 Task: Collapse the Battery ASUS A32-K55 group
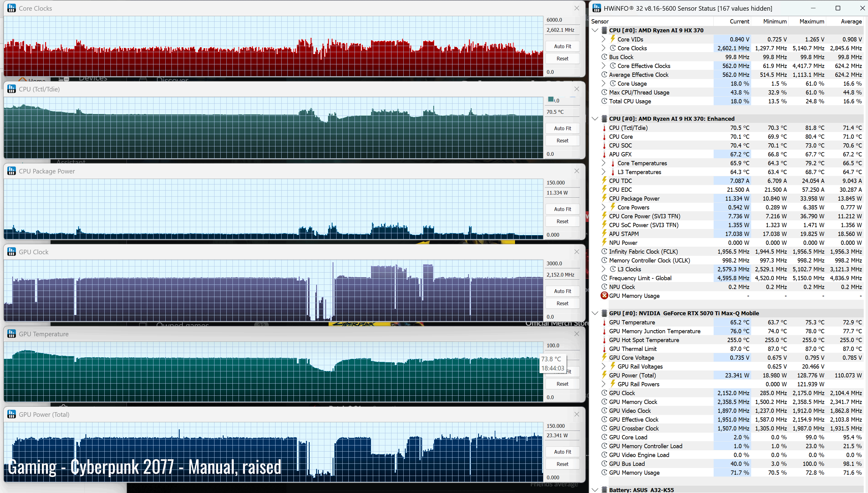point(595,490)
